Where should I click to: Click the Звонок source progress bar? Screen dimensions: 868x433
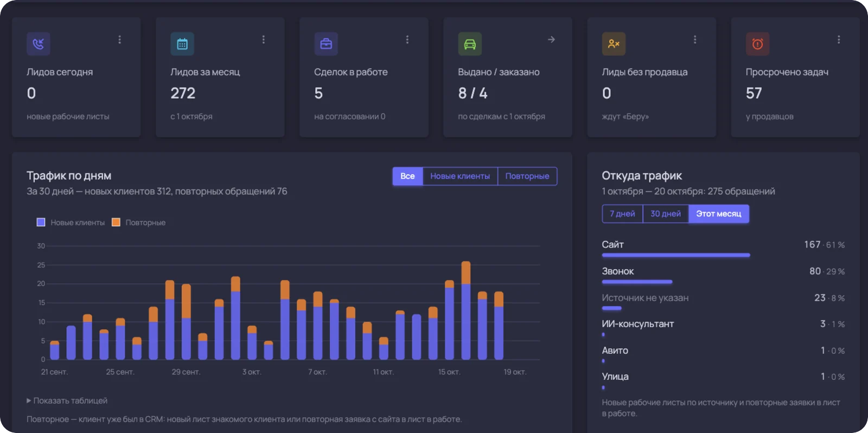pyautogui.click(x=637, y=282)
